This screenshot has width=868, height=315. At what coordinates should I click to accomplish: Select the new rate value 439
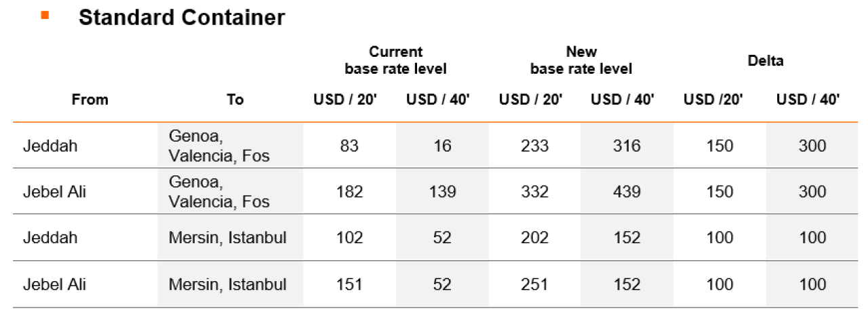click(627, 192)
